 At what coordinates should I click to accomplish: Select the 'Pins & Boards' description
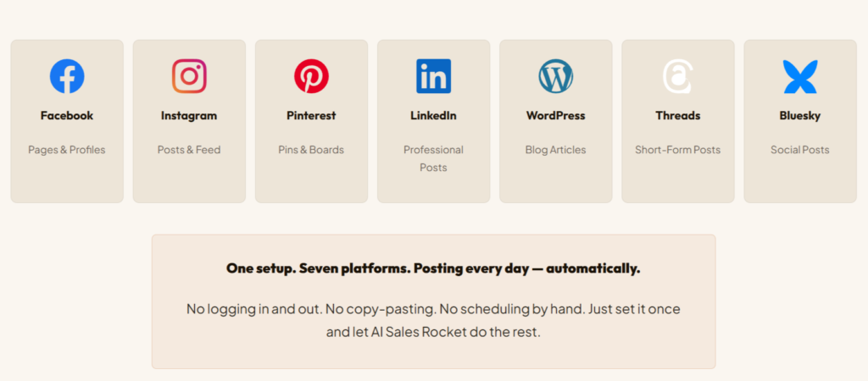[311, 150]
